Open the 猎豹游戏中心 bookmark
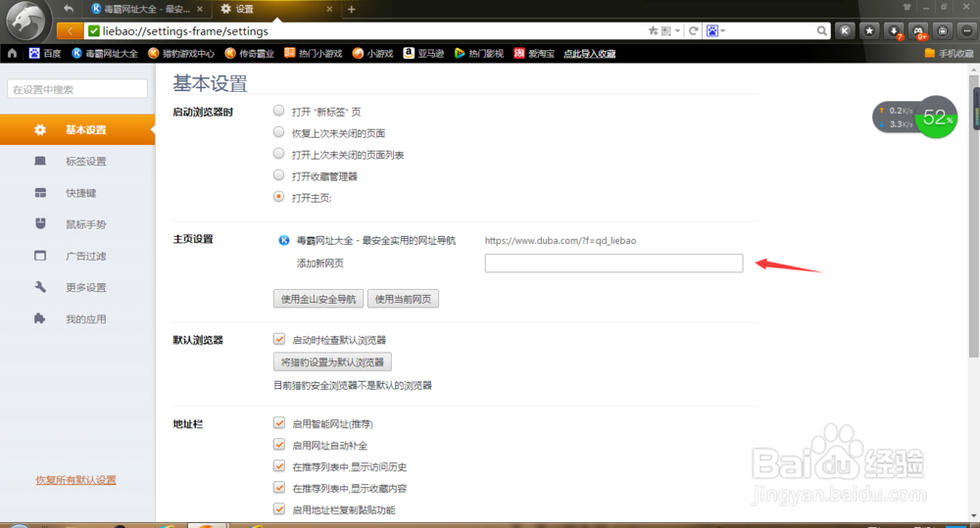The width and height of the screenshot is (980, 528). pyautogui.click(x=181, y=53)
